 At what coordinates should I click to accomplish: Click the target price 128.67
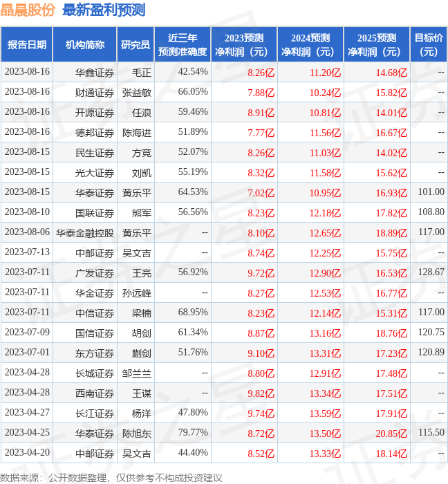pos(431,272)
